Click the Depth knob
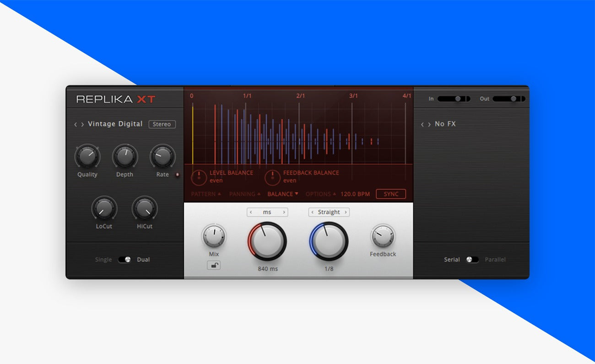The height and width of the screenshot is (364, 595). [x=124, y=156]
